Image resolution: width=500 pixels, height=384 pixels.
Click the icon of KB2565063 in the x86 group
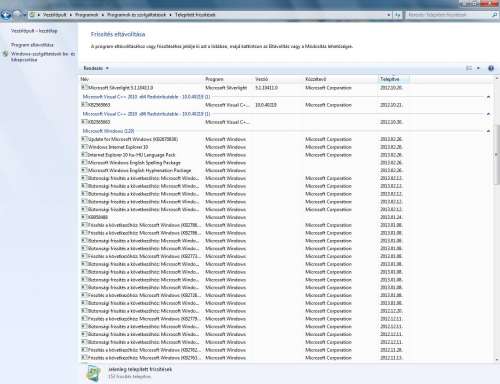point(84,122)
